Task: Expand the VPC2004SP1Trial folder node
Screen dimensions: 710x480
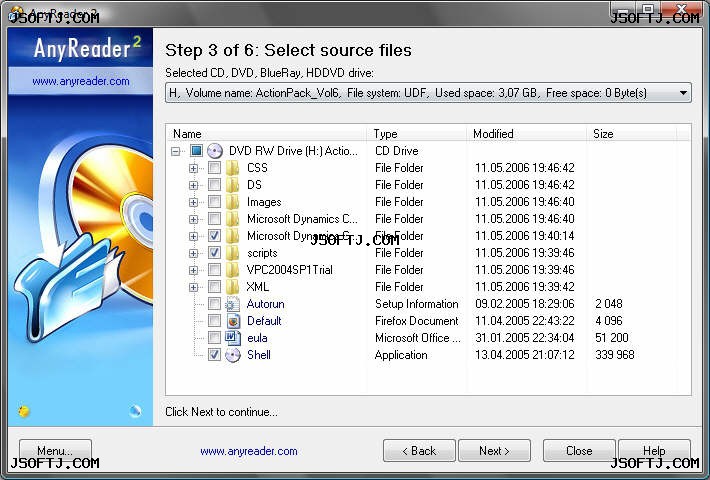Action: tap(193, 270)
